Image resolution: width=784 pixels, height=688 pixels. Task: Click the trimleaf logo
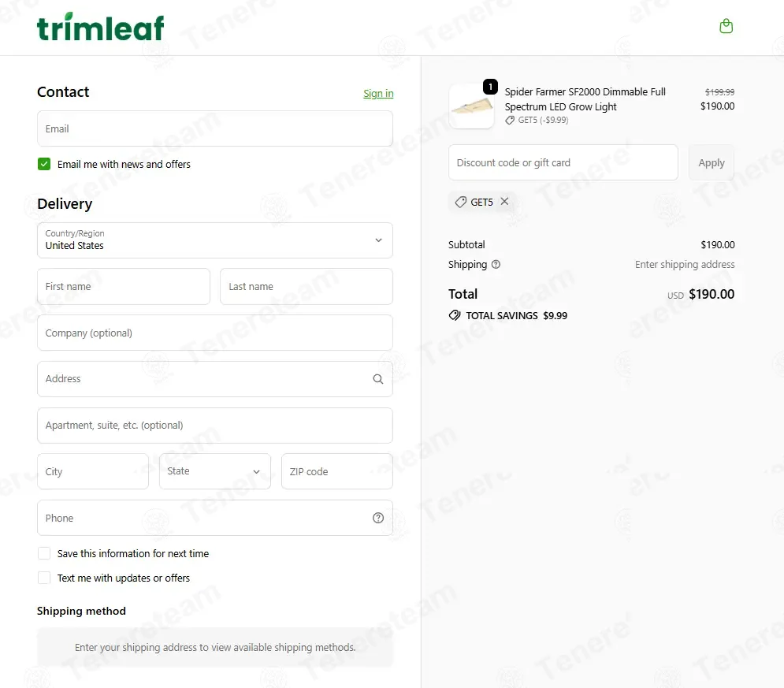click(x=101, y=27)
